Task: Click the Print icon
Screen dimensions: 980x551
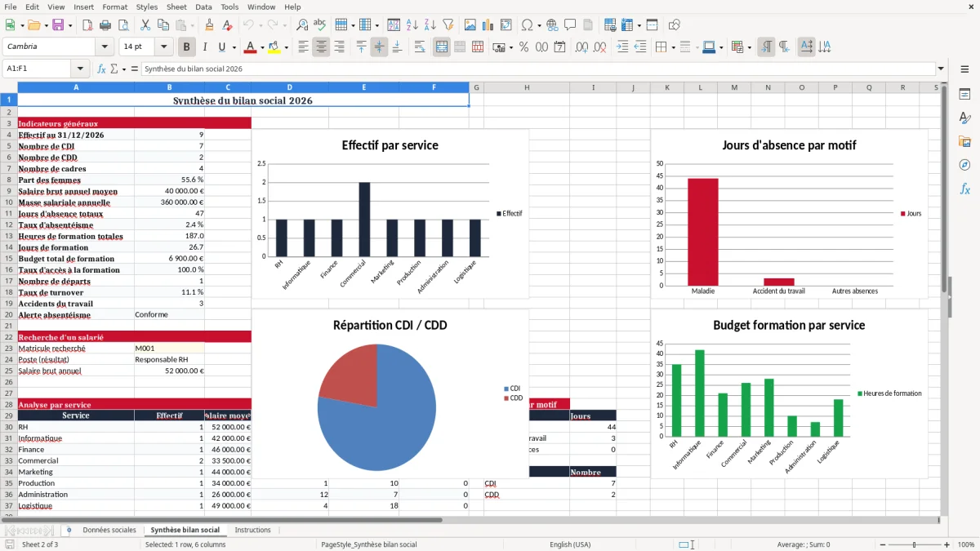Action: [105, 25]
